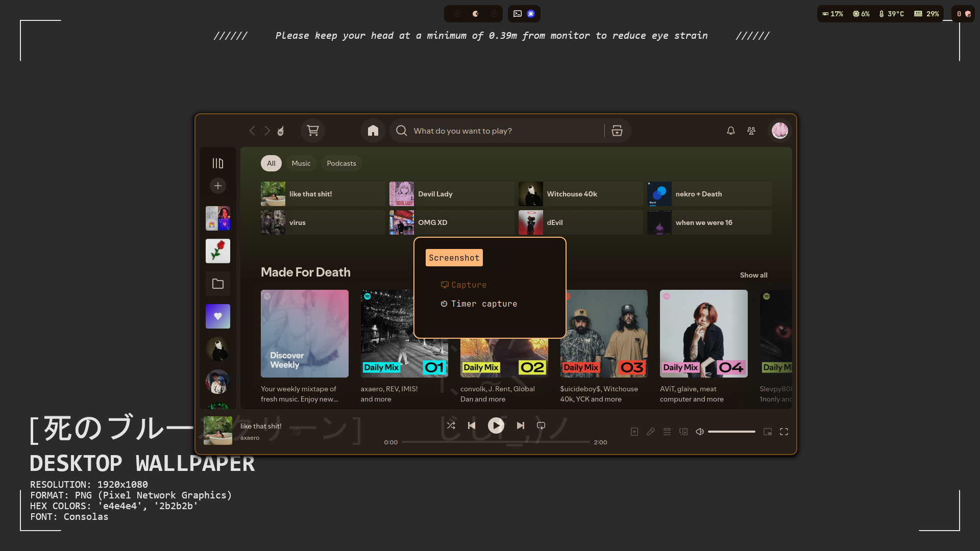Image resolution: width=980 pixels, height=551 pixels.
Task: Open the user profile avatar
Action: 779,131
